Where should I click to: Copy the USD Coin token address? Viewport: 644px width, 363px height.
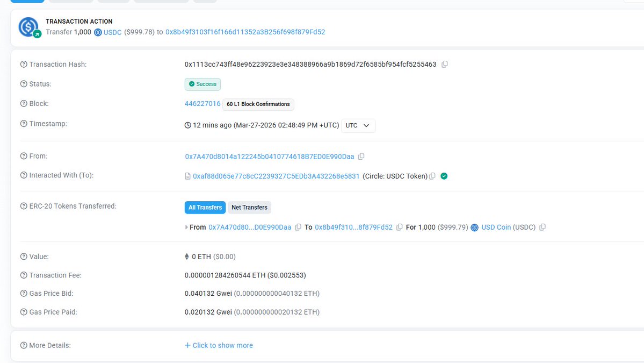(x=542, y=227)
